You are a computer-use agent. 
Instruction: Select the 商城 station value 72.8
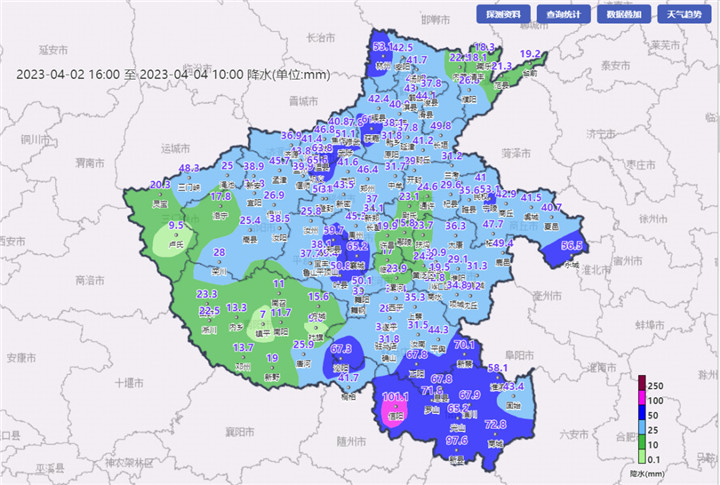(495, 425)
